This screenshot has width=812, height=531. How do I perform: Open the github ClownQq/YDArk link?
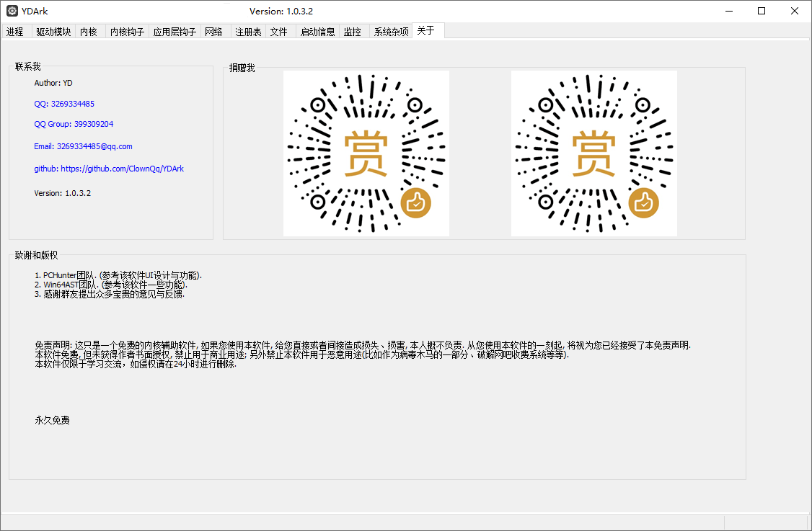coord(109,169)
